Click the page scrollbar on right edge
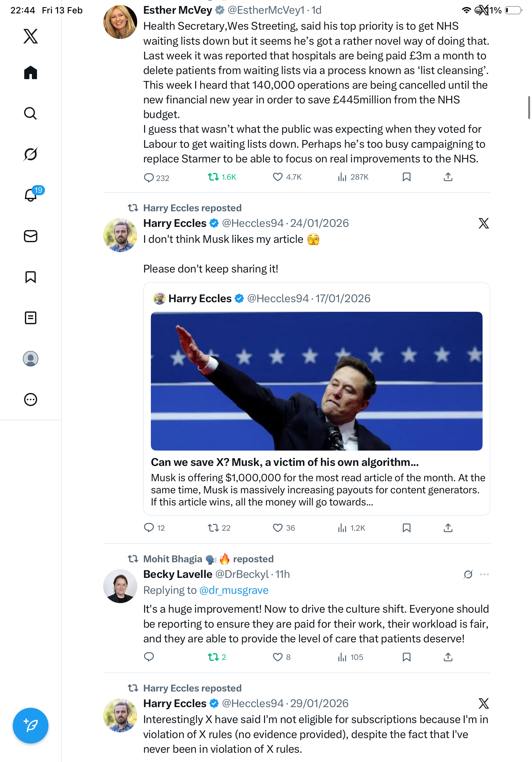This screenshot has height=762, width=532. [529, 107]
